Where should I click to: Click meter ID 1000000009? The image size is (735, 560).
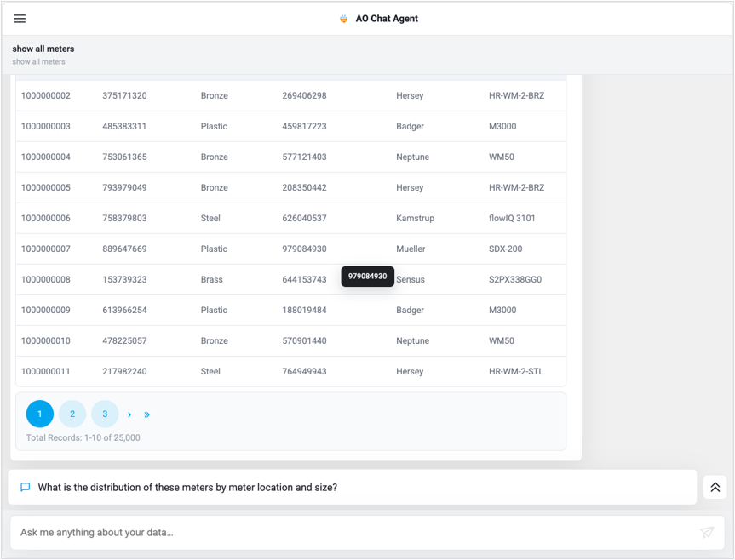[46, 310]
